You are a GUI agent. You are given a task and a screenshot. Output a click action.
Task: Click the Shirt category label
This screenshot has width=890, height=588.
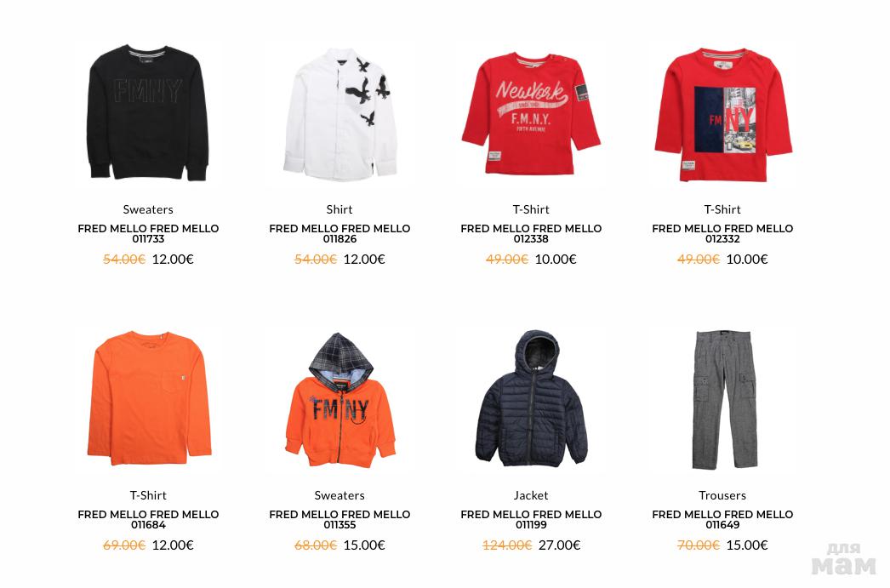click(x=339, y=208)
